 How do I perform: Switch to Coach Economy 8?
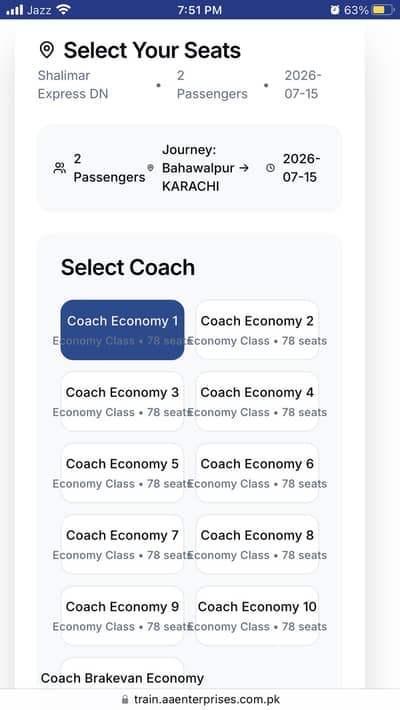click(x=257, y=544)
